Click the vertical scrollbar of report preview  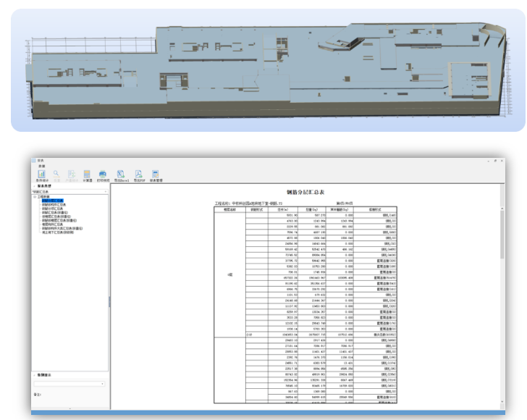pyautogui.click(x=502, y=296)
